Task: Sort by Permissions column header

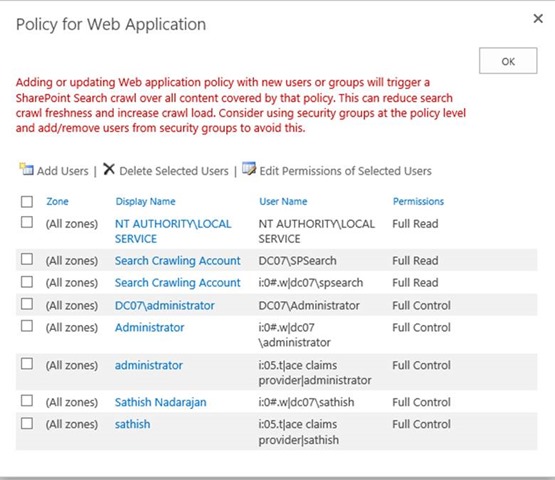Action: click(x=418, y=201)
